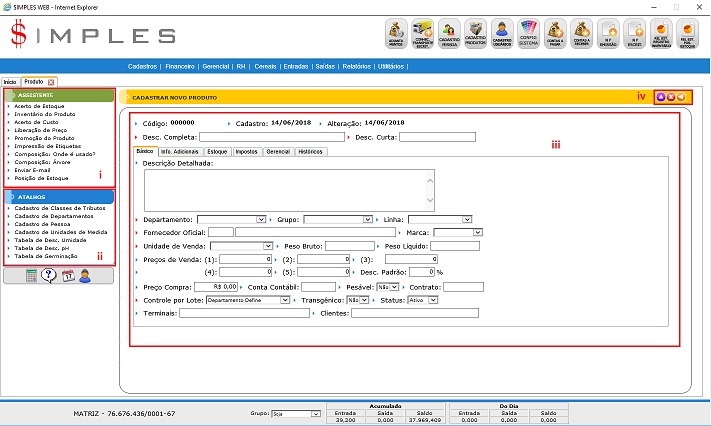Open the Unidade de Venda dropdown

pos(268,245)
